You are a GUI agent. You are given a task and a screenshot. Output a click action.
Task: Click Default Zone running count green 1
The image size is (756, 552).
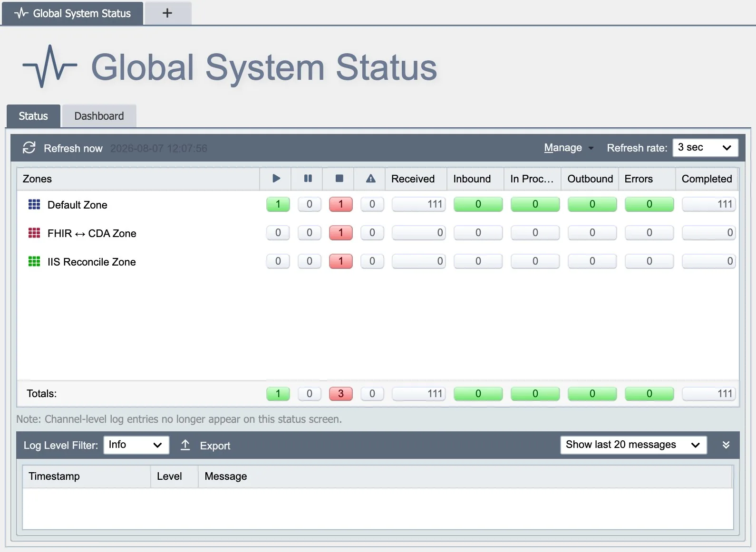[x=278, y=204]
